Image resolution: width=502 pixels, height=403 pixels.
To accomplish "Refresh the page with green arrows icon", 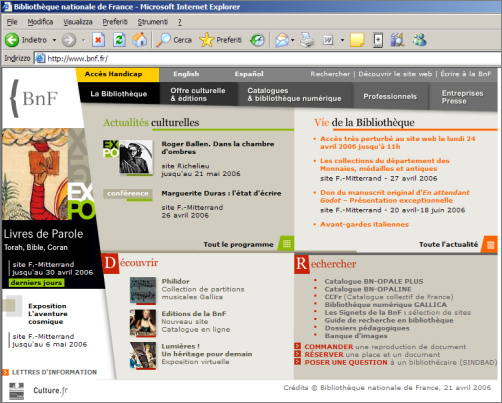I will coord(119,40).
